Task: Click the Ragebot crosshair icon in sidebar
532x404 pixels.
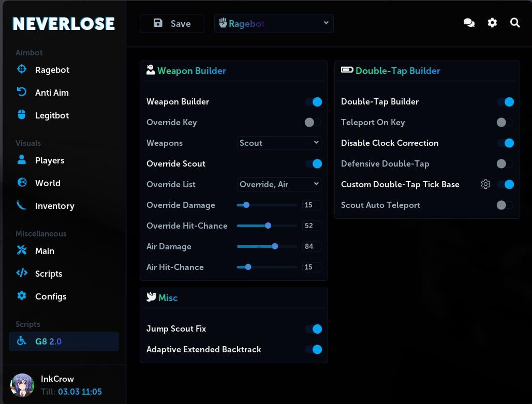Action: 22,69
